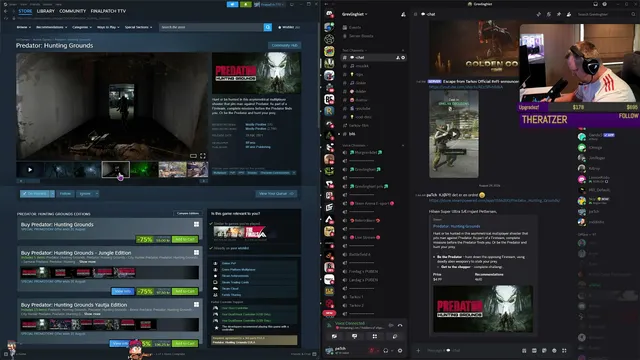The image size is (640, 360).
Task: Switch to the Steam COMMUNITY tab
Action: pyautogui.click(x=73, y=11)
